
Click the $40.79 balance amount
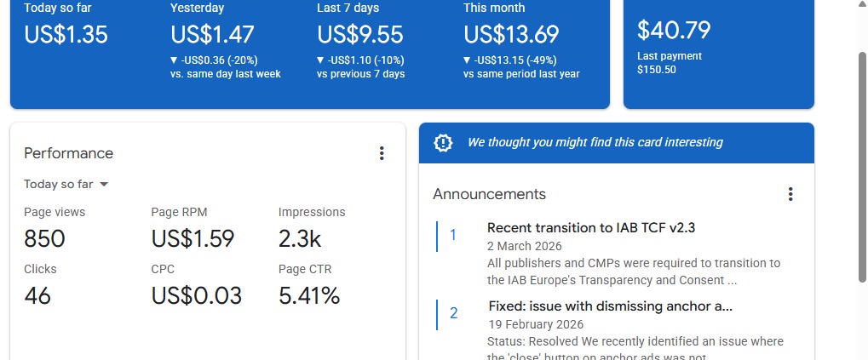(x=674, y=31)
